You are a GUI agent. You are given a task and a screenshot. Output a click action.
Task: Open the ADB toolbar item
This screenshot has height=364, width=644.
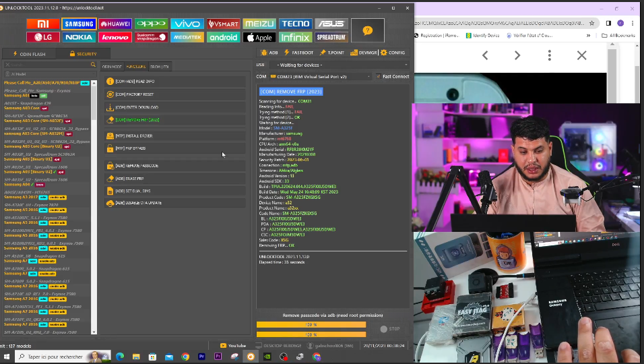click(x=269, y=53)
